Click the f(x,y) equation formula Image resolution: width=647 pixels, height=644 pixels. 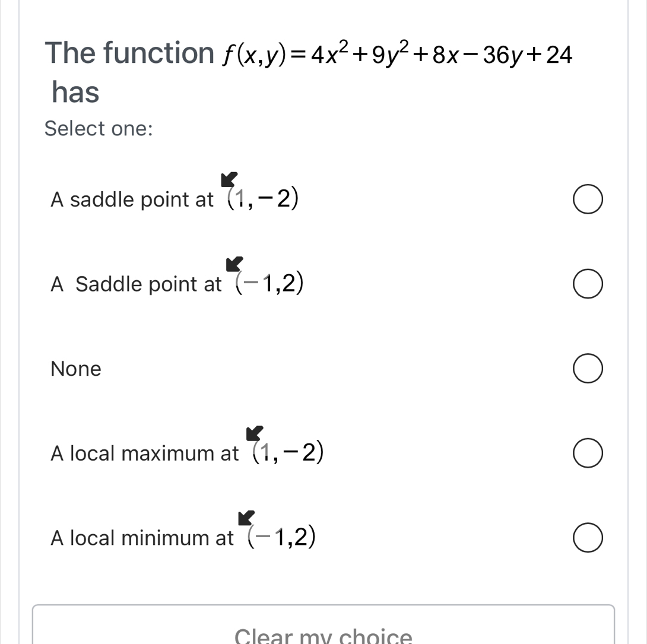click(397, 55)
